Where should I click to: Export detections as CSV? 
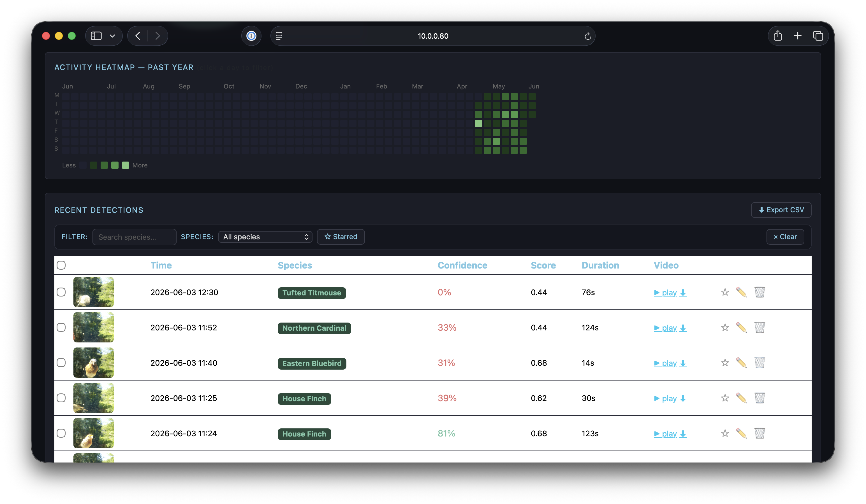tap(781, 210)
